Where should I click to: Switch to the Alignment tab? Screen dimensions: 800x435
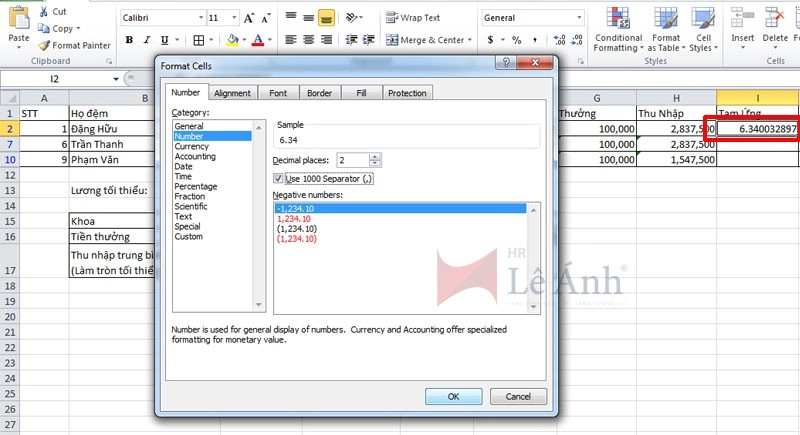pos(232,93)
